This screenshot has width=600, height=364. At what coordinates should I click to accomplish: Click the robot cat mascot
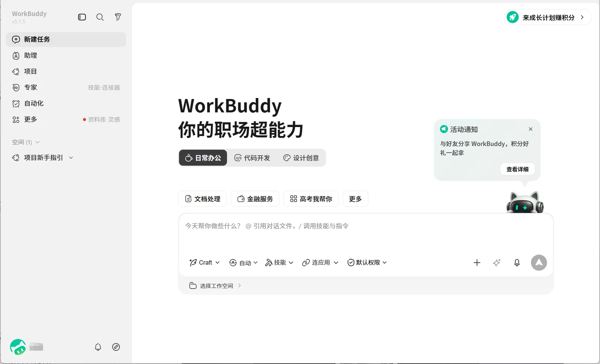pyautogui.click(x=525, y=202)
